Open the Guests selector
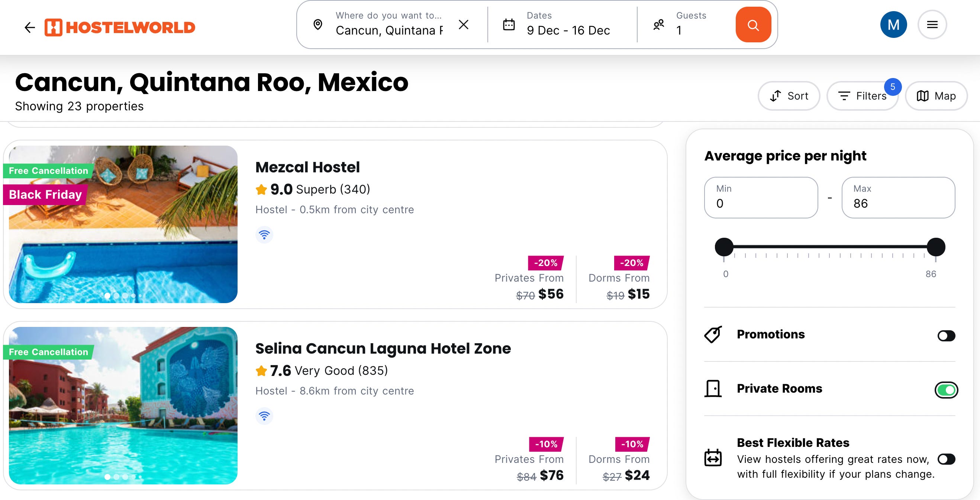Image resolution: width=980 pixels, height=500 pixels. [685, 25]
